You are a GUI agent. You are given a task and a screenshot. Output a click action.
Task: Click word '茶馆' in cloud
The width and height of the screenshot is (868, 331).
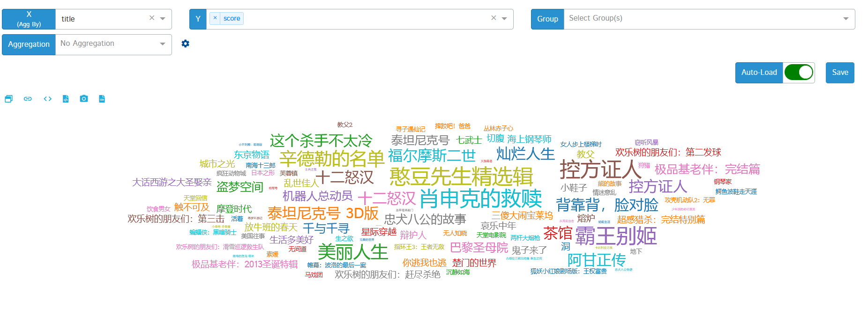click(558, 233)
